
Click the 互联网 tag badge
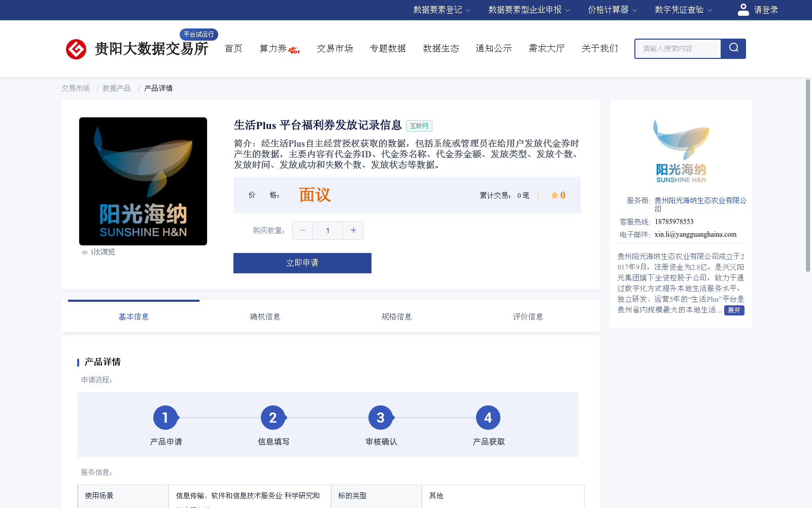click(x=418, y=126)
